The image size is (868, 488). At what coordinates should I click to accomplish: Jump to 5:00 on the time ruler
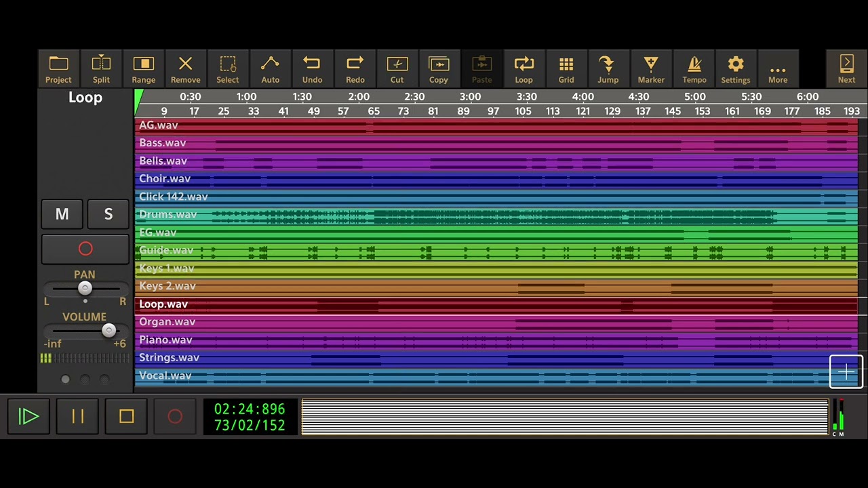coord(694,97)
